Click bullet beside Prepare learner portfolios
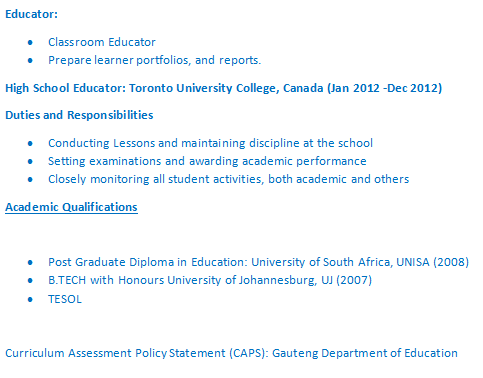This screenshot has height=378, width=483. (30, 60)
